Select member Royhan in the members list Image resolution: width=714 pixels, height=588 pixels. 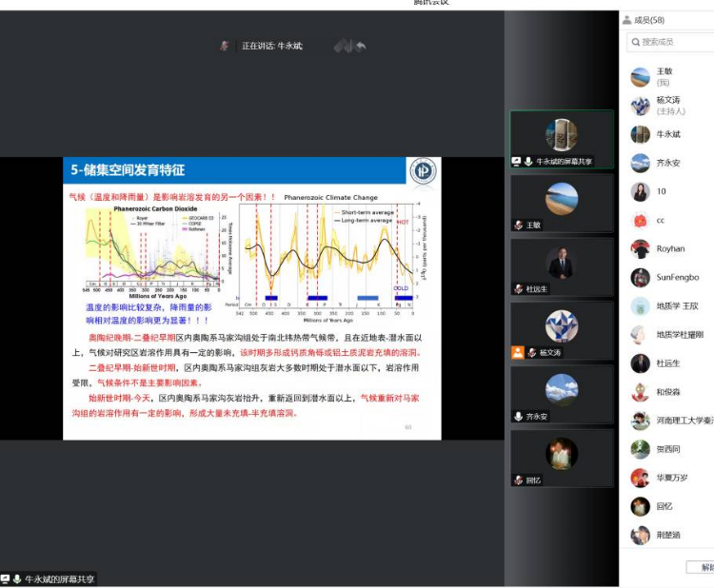point(670,248)
